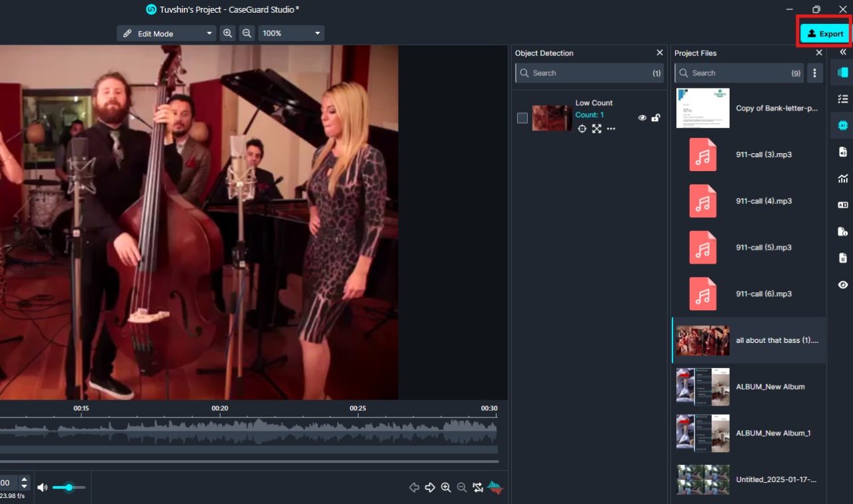Open the analytics chart sidebar icon
The width and height of the screenshot is (853, 504).
pos(843,178)
